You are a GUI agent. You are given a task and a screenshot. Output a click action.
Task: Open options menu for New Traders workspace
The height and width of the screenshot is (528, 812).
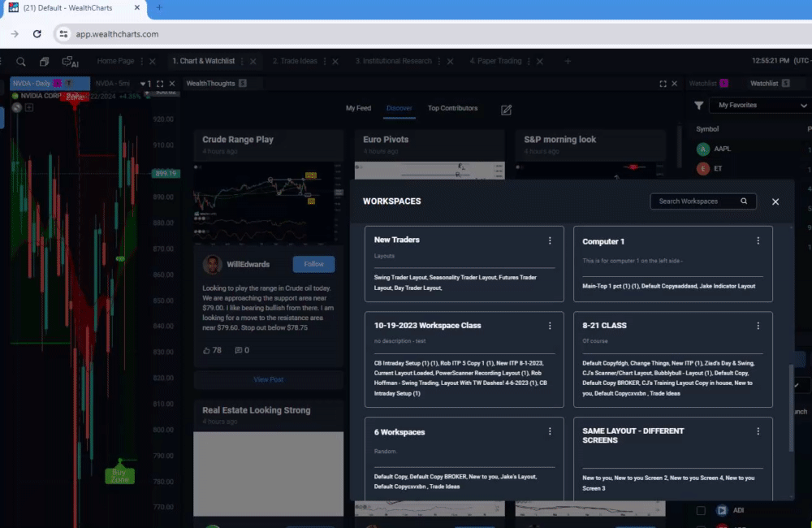point(550,240)
